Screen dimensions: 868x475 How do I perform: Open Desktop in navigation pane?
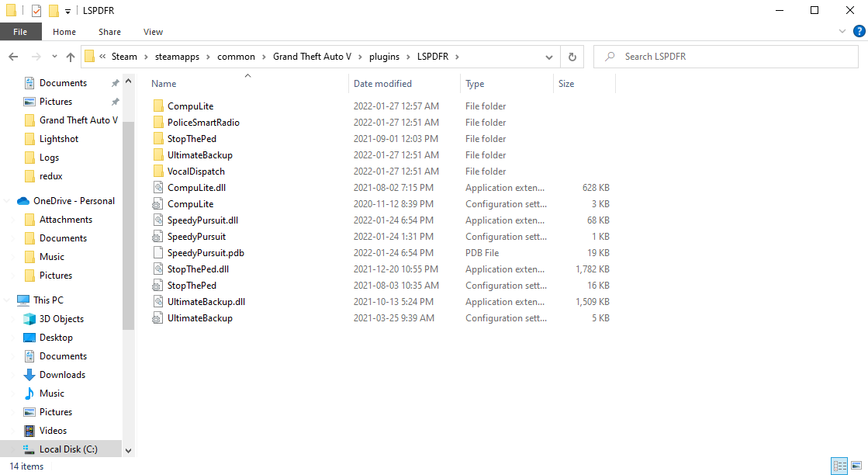pyautogui.click(x=55, y=338)
